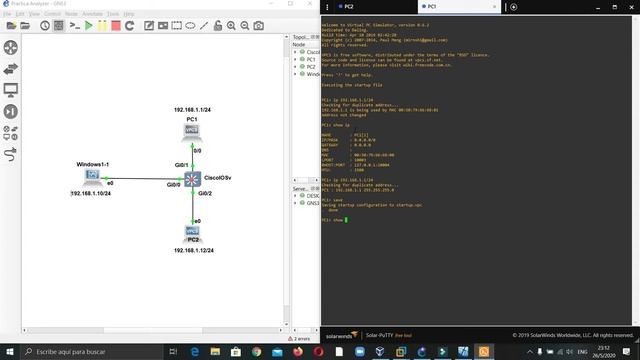The image size is (640, 360).
Task: Click the 192.168.1.10/24 label under Windows1-1
Action: pos(91,193)
